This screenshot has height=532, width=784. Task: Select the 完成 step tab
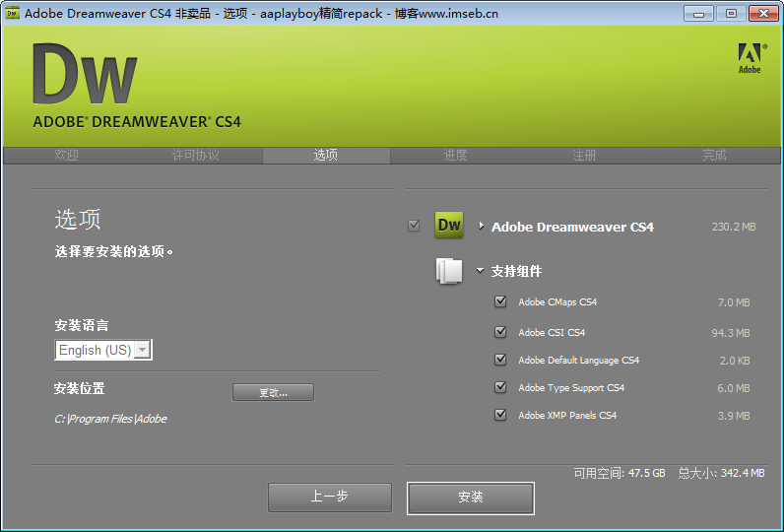[714, 155]
